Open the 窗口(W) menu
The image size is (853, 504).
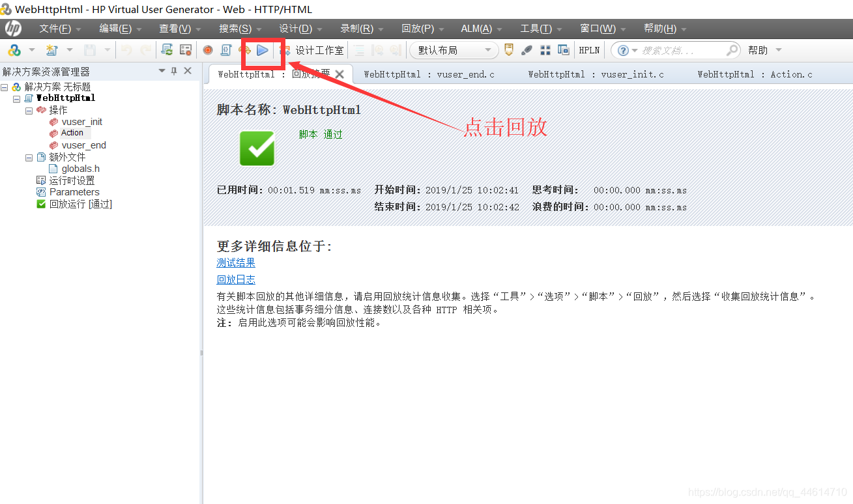[603, 29]
